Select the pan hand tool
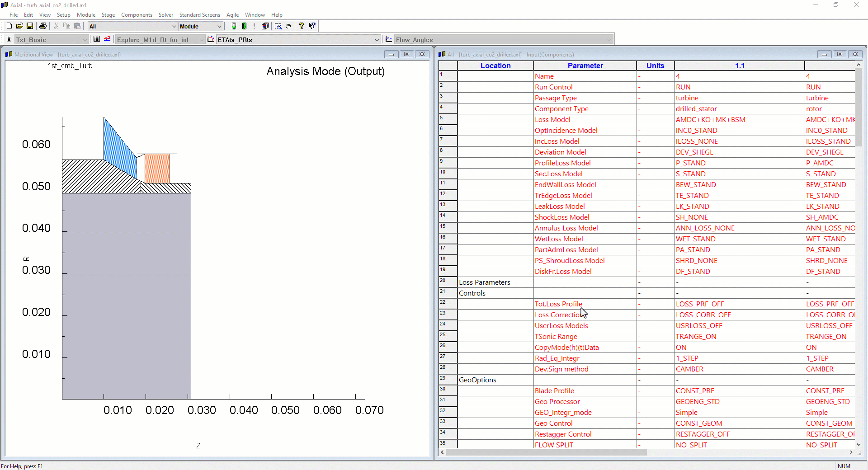The width and height of the screenshot is (868, 470). pos(288,26)
